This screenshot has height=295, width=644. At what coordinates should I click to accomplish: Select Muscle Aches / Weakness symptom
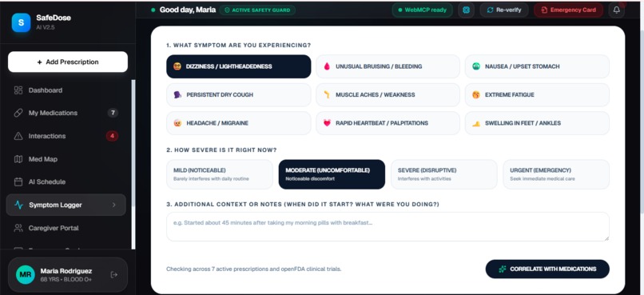[x=388, y=94]
